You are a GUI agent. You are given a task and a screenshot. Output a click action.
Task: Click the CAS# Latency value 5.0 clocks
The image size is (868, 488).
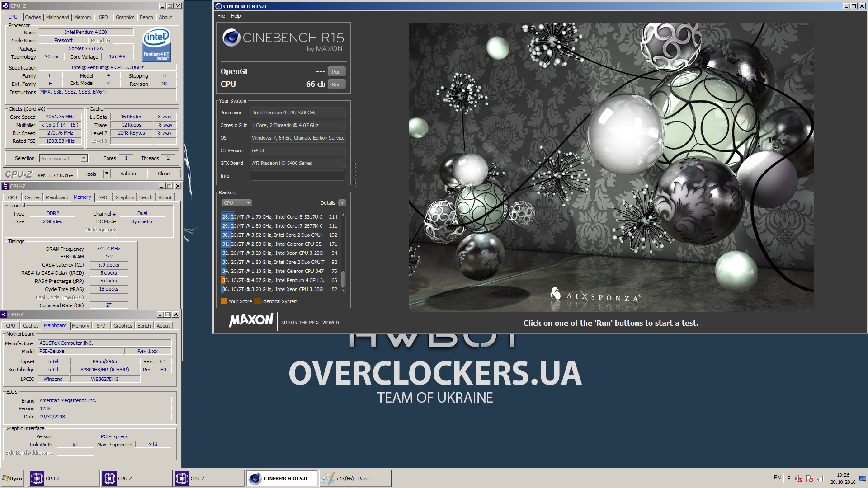(x=108, y=265)
